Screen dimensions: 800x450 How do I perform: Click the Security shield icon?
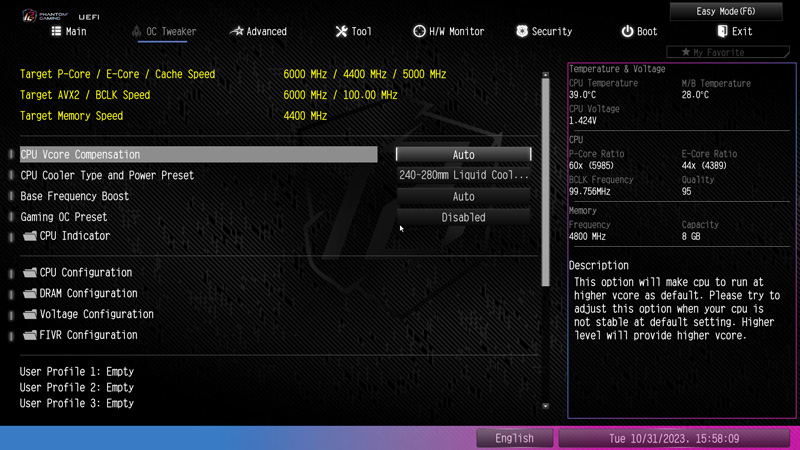(x=521, y=31)
